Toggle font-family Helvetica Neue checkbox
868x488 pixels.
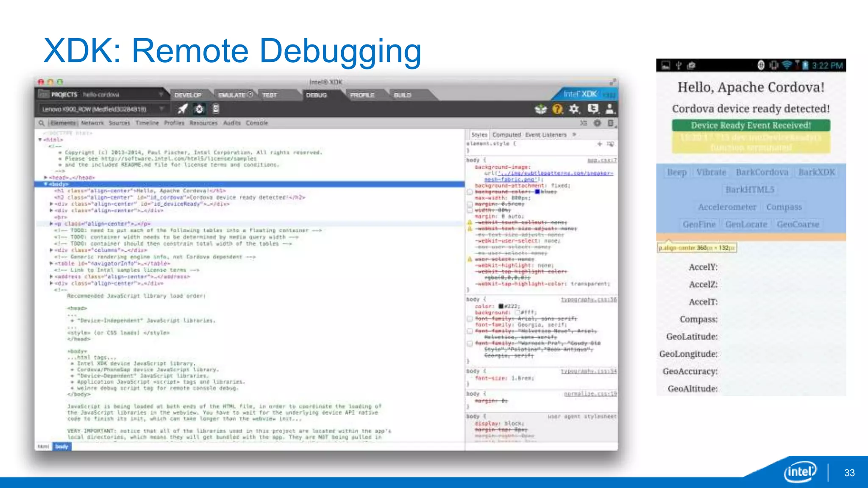[470, 331]
